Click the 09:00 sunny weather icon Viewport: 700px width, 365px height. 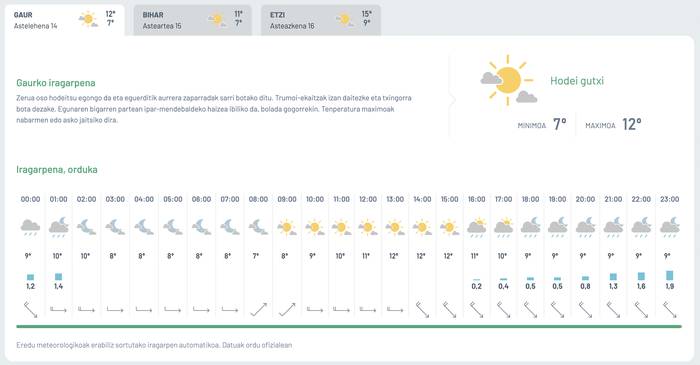pos(287,228)
